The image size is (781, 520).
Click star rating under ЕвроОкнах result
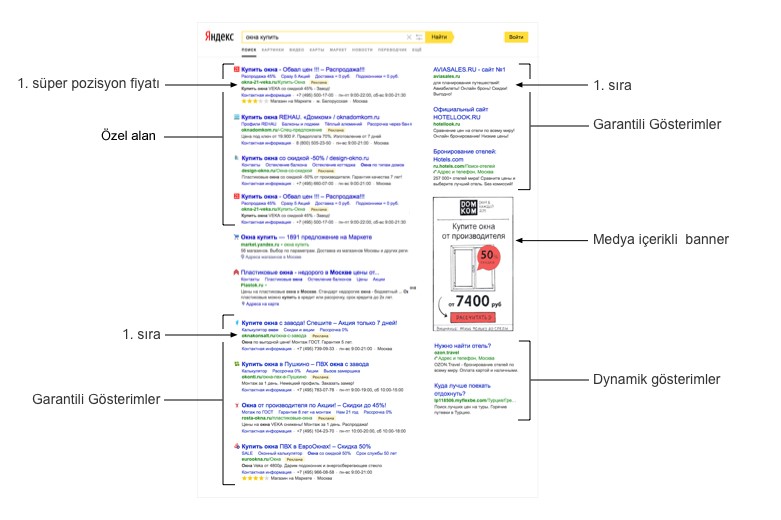[x=255, y=478]
